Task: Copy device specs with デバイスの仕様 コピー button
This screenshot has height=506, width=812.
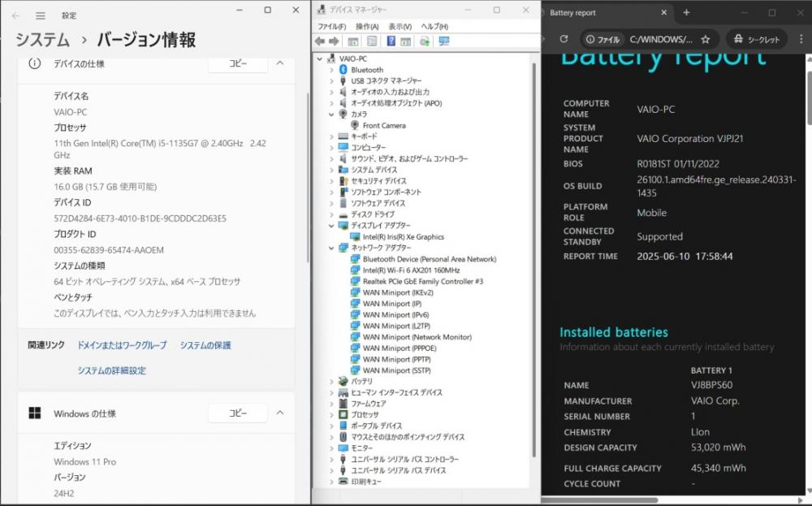Action: pyautogui.click(x=238, y=63)
